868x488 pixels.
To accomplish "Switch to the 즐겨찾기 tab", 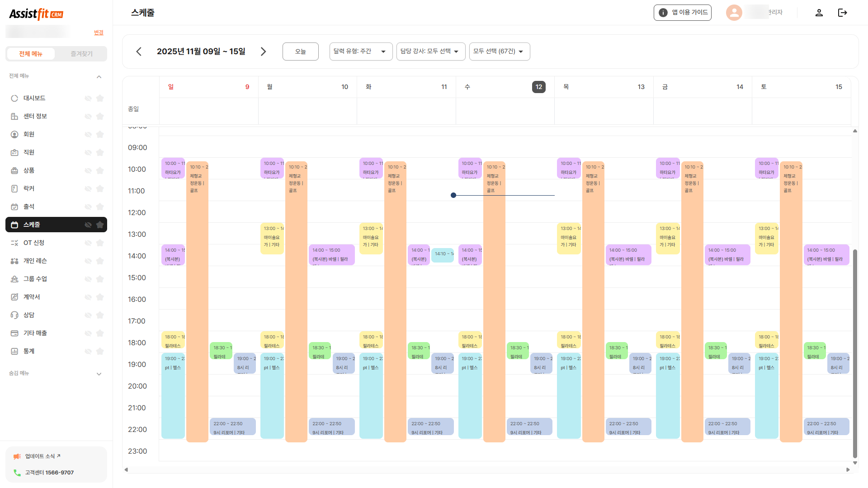I will (81, 54).
